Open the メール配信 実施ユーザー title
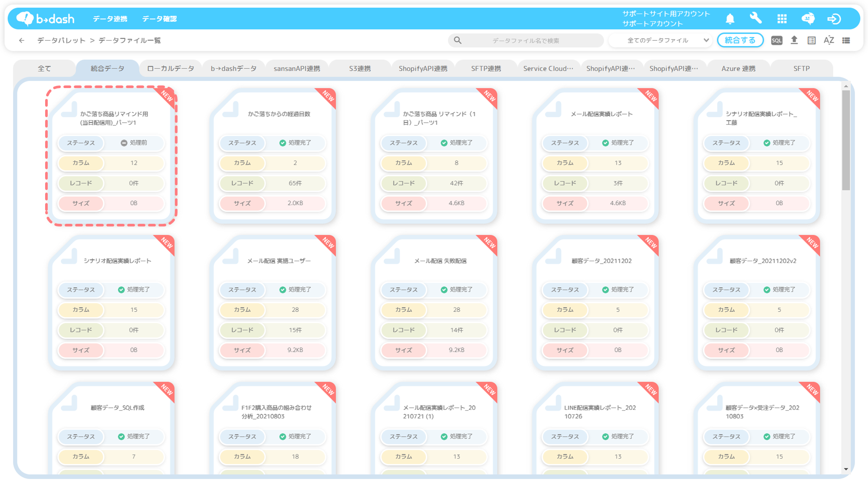868x488 pixels. (x=279, y=261)
